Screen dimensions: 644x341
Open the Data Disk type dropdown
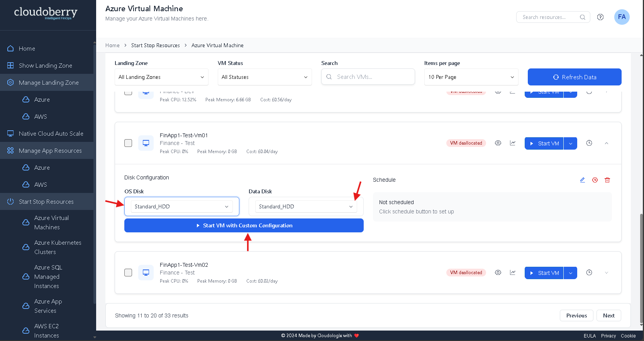306,206
